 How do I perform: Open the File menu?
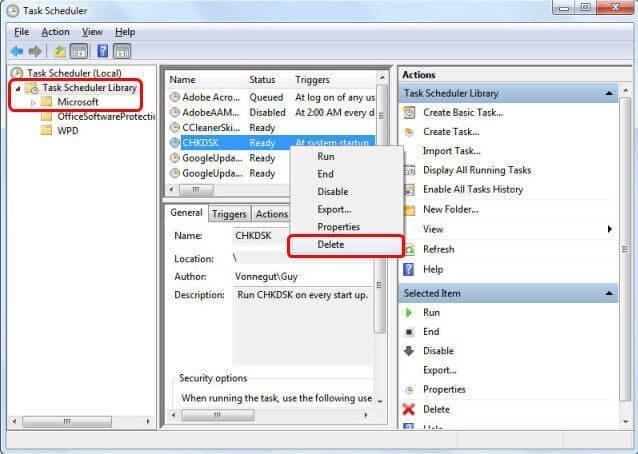click(x=22, y=32)
